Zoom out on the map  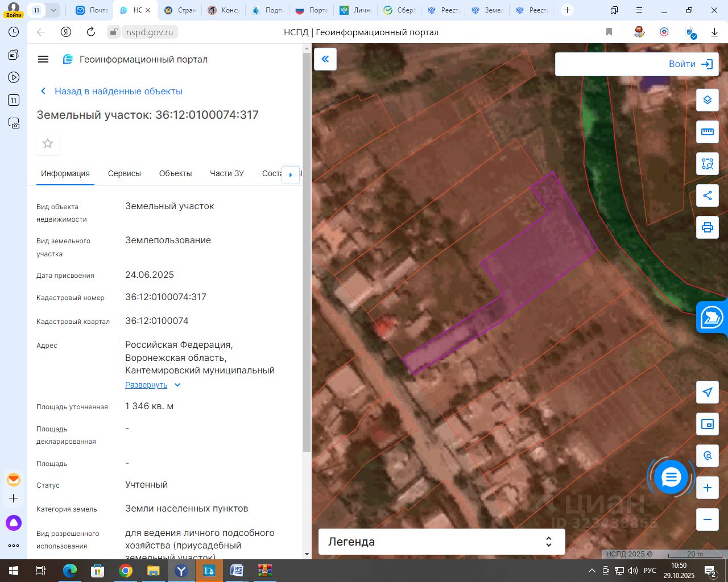[707, 519]
